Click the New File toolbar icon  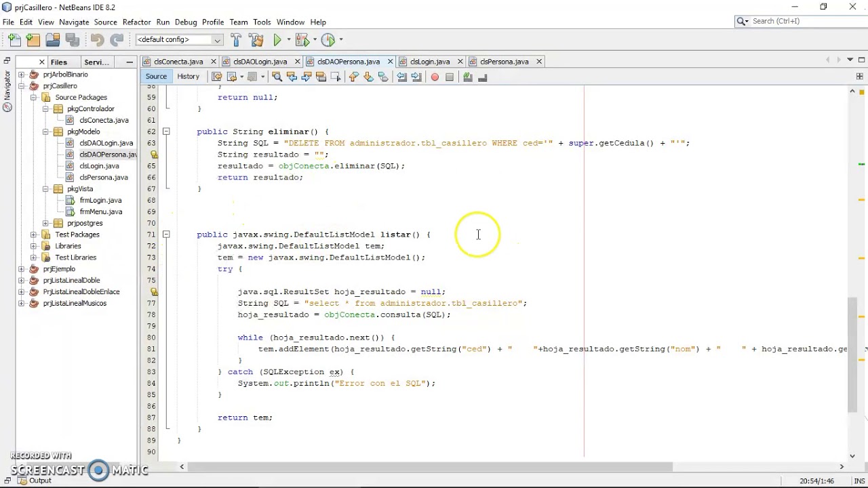(x=15, y=40)
